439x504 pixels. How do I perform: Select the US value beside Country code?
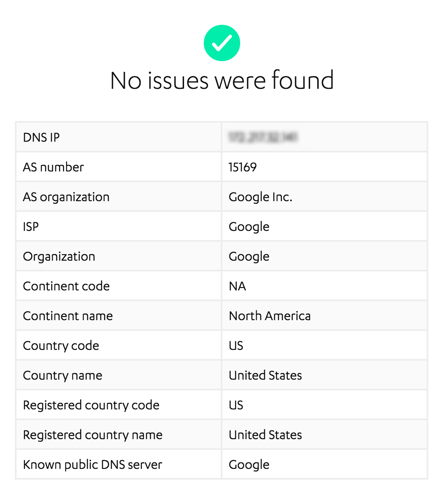coord(236,345)
